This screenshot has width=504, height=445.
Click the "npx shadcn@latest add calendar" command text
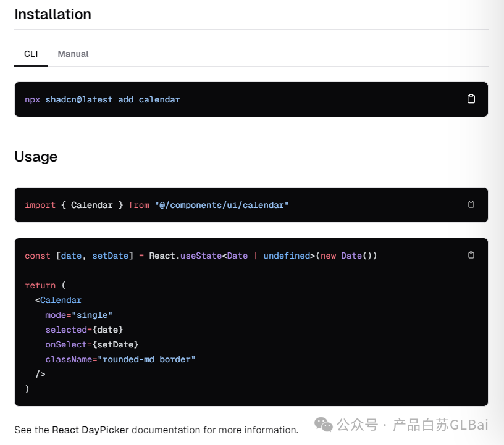click(x=102, y=99)
